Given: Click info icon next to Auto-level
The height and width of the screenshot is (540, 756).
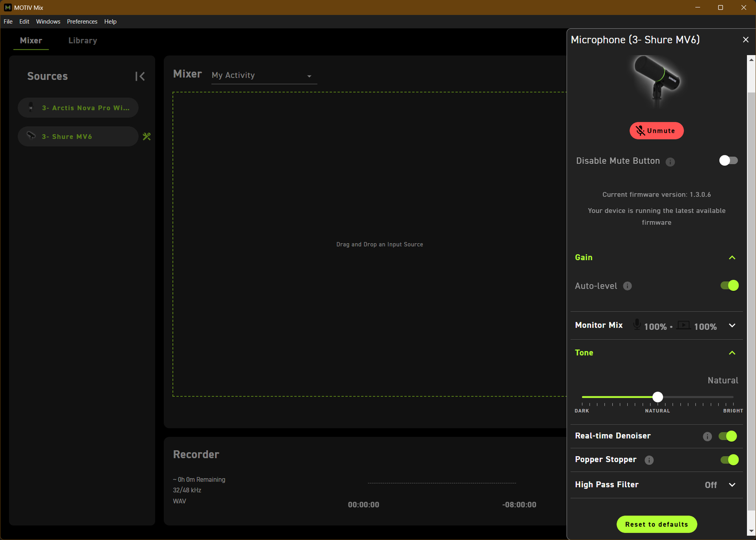Looking at the screenshot, I should [627, 286].
